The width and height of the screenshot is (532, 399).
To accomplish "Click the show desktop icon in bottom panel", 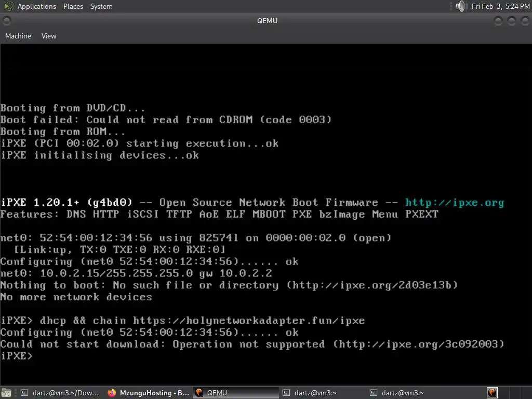I will 6,393.
